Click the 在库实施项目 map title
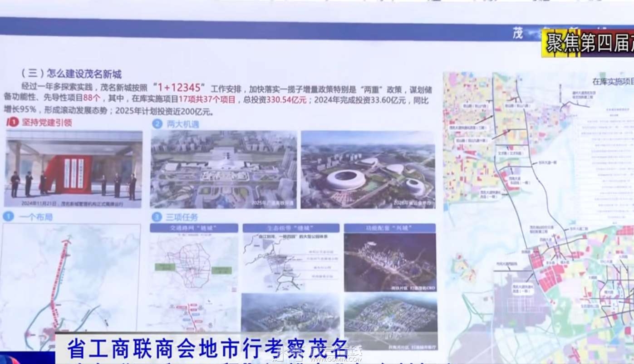Viewport: 634px width, 364px height. pyautogui.click(x=612, y=82)
